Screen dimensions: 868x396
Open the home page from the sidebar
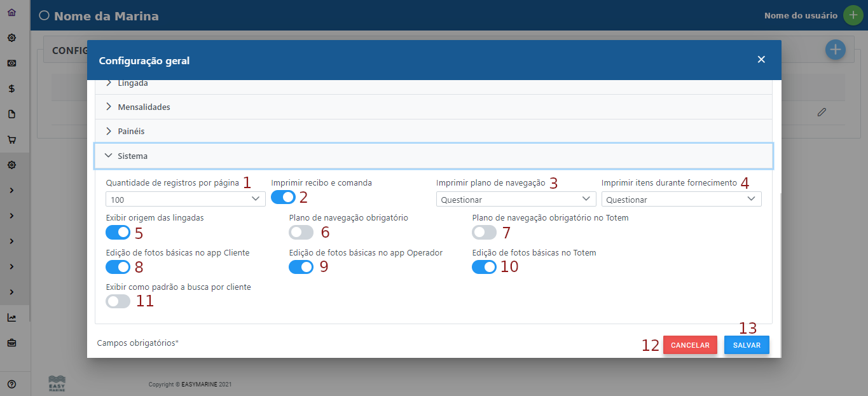(11, 11)
